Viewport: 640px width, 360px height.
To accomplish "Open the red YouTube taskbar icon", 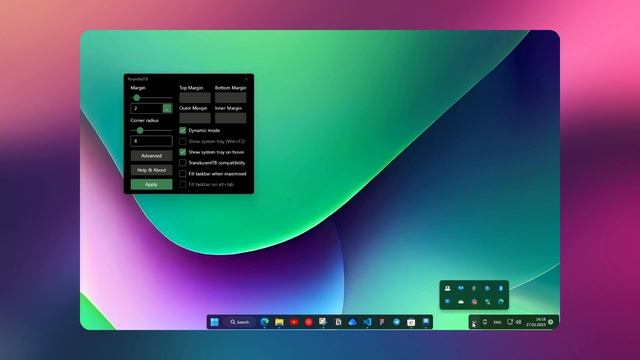I will (294, 322).
